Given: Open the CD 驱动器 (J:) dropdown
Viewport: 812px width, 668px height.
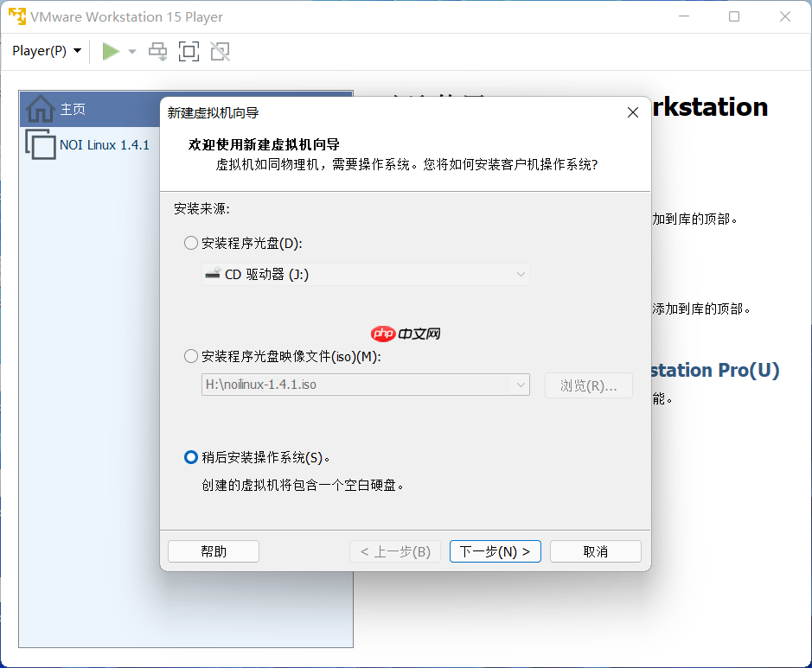Looking at the screenshot, I should (x=521, y=276).
